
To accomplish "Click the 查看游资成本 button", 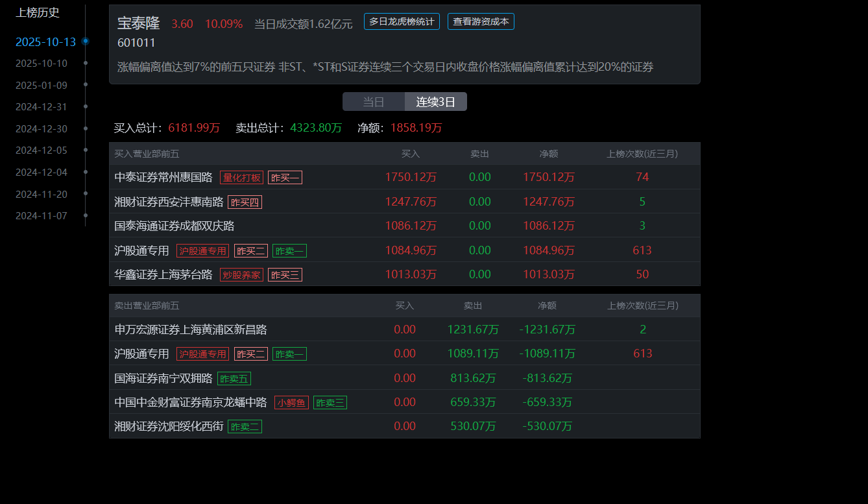I will click(x=481, y=21).
